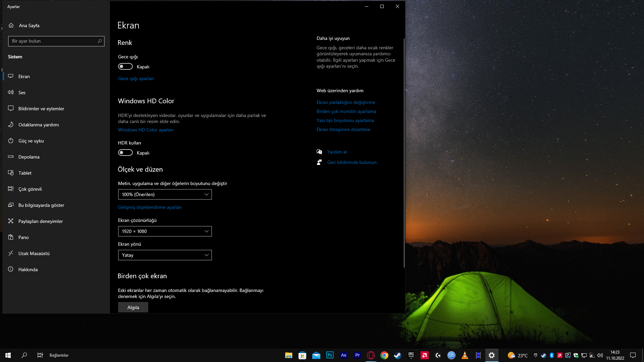Open Task View on taskbar

pyautogui.click(x=40, y=355)
